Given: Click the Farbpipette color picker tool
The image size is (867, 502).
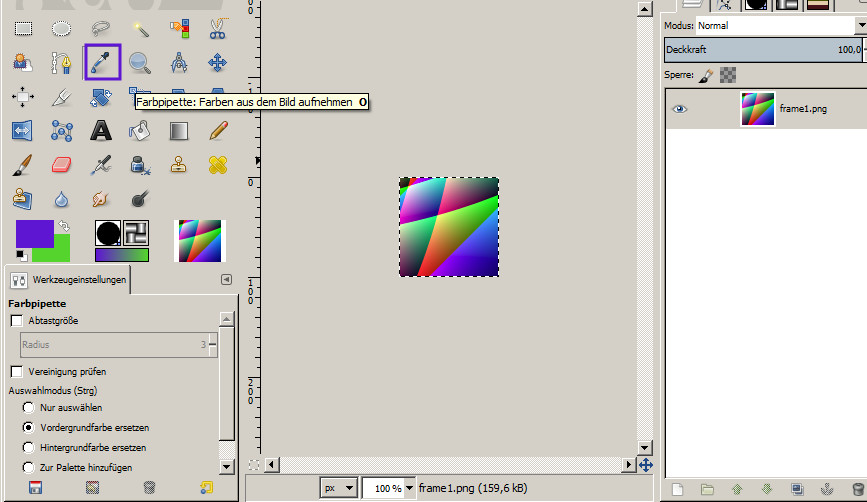Looking at the screenshot, I should (102, 62).
